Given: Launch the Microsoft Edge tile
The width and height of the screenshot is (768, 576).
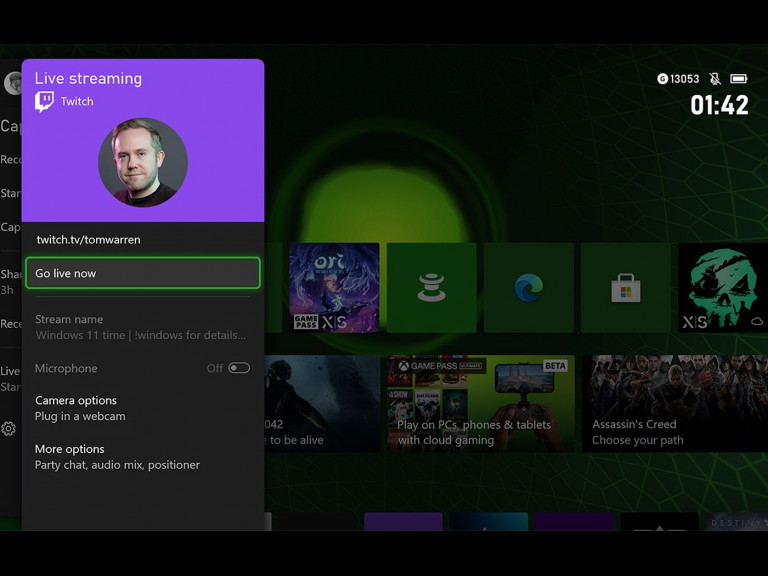Looking at the screenshot, I should point(528,288).
